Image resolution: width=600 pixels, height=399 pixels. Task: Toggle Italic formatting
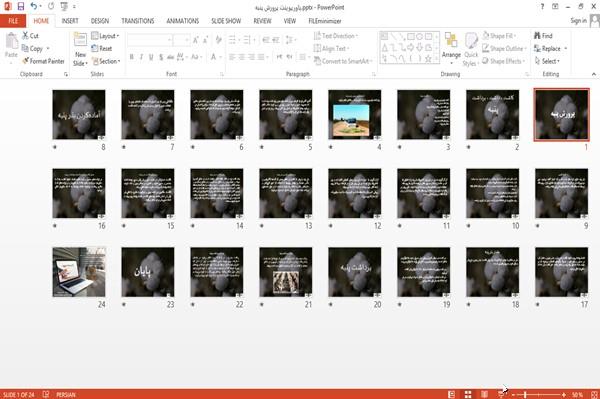pyautogui.click(x=141, y=57)
